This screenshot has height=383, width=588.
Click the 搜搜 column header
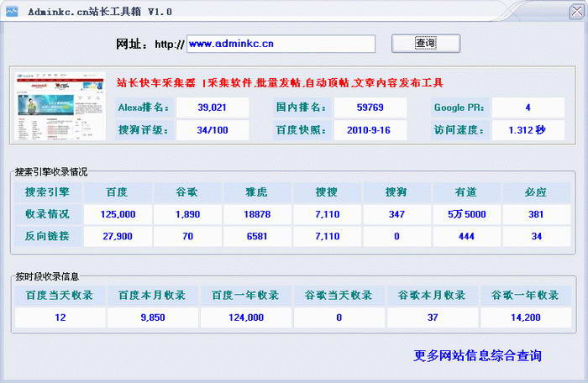tap(327, 192)
